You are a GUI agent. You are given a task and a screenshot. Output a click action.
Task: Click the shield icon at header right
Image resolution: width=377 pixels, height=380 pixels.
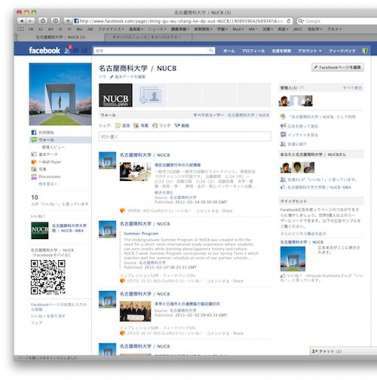(x=365, y=51)
